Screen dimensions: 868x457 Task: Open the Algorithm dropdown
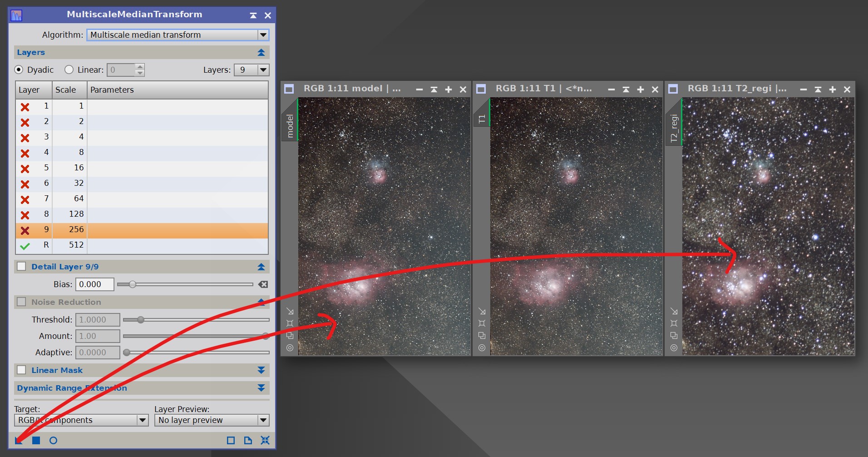tap(262, 35)
